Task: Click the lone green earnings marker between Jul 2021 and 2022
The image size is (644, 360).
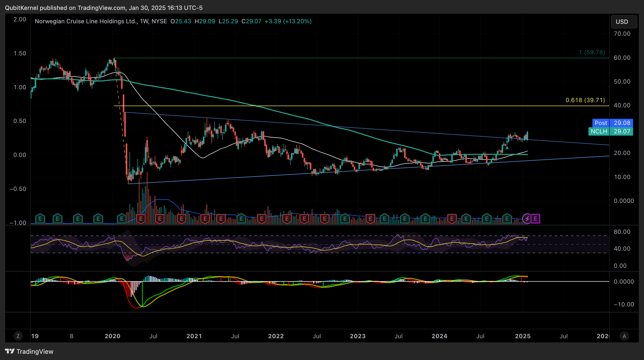Action: click(241, 219)
